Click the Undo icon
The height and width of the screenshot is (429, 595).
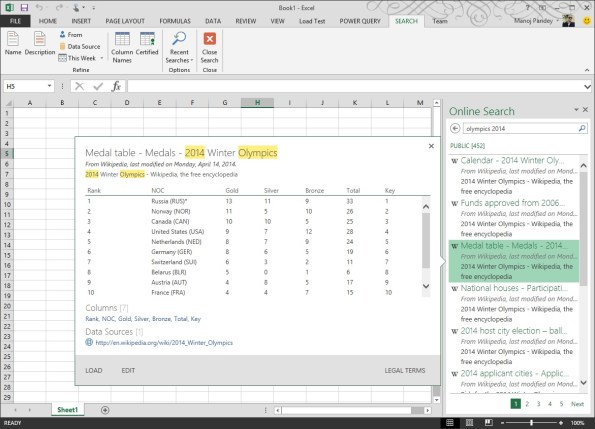(x=39, y=7)
